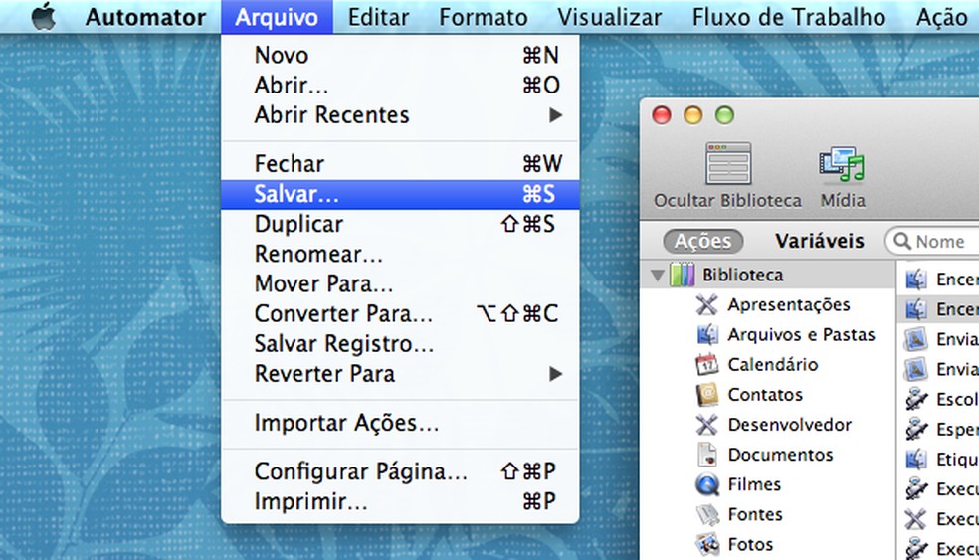
Task: Select Salvar… in the menu
Action: click(x=400, y=194)
